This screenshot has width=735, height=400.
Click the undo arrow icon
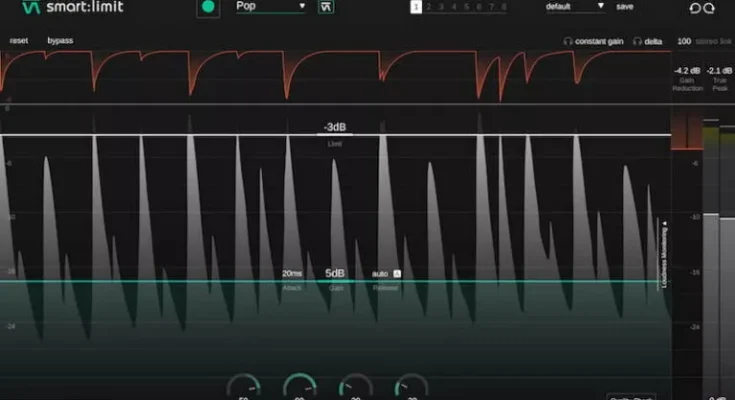point(695,8)
